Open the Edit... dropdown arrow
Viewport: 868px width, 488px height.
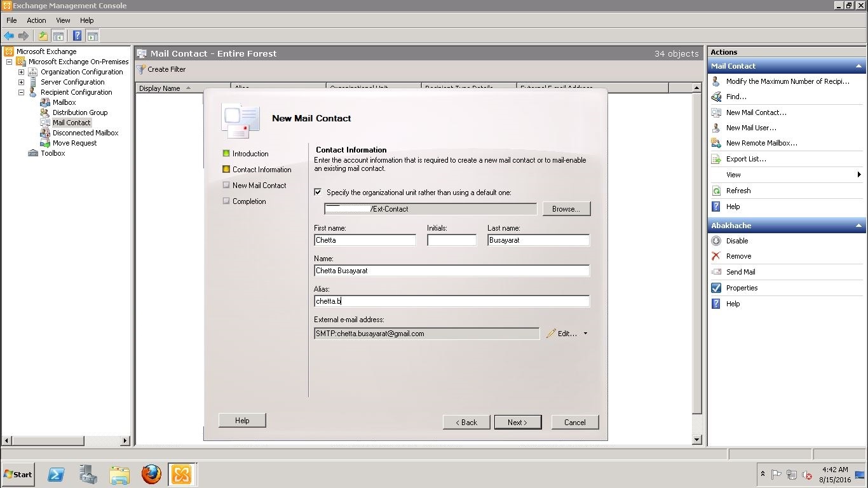point(585,334)
